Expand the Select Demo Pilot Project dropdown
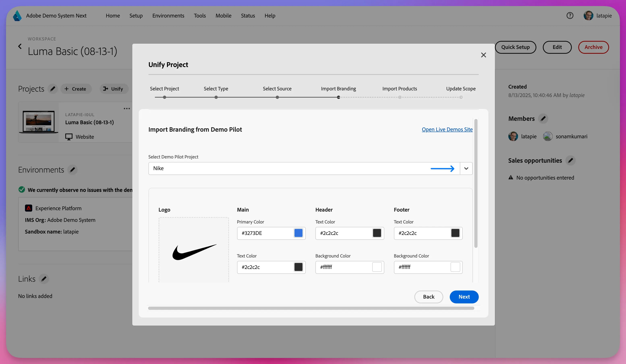The image size is (626, 364). 466,169
